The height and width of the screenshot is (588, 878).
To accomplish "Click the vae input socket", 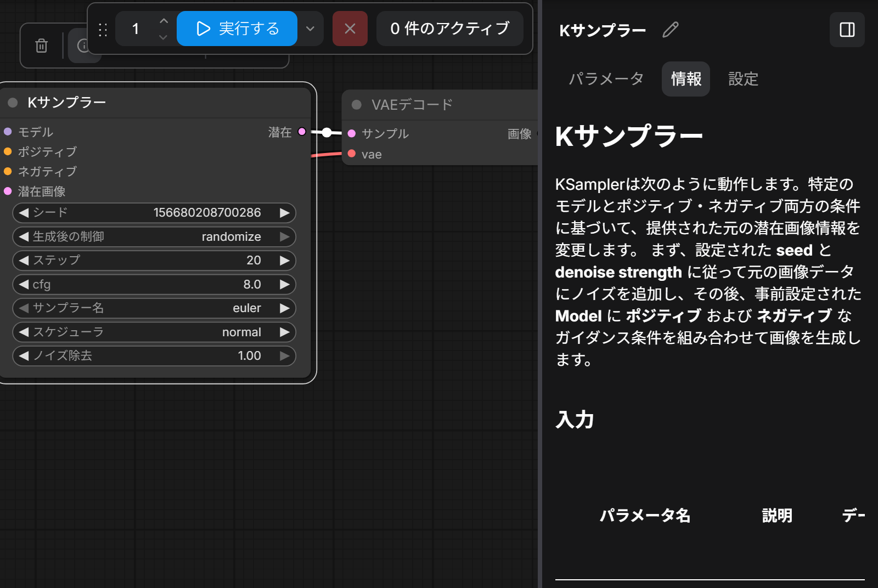I will [352, 154].
